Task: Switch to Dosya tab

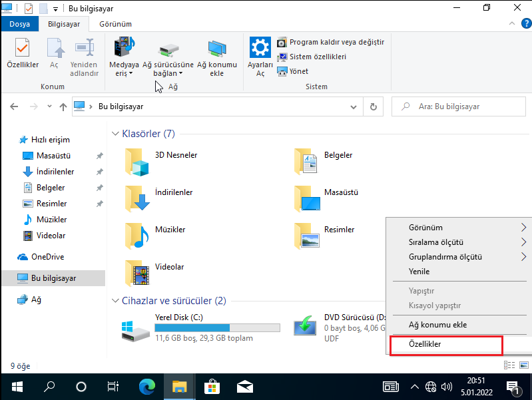Action: 20,24
